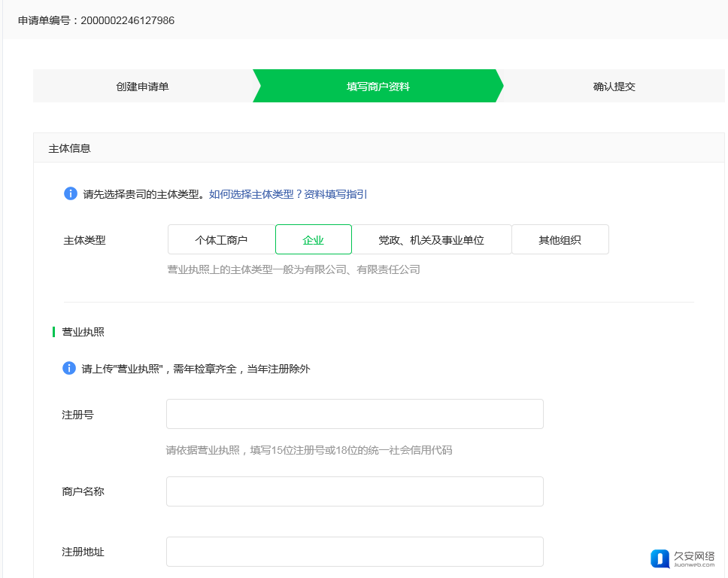This screenshot has width=728, height=578.
Task: Select the 个体工商户 entity type
Action: [221, 240]
